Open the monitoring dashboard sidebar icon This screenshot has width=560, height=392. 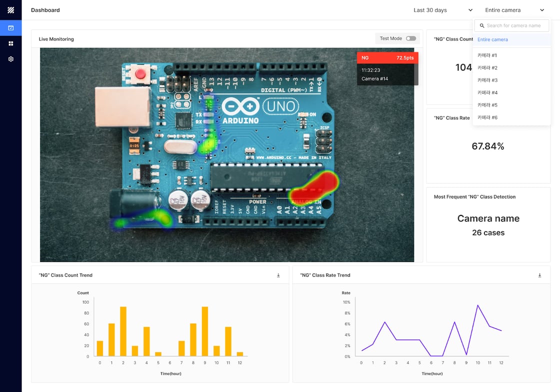point(10,28)
